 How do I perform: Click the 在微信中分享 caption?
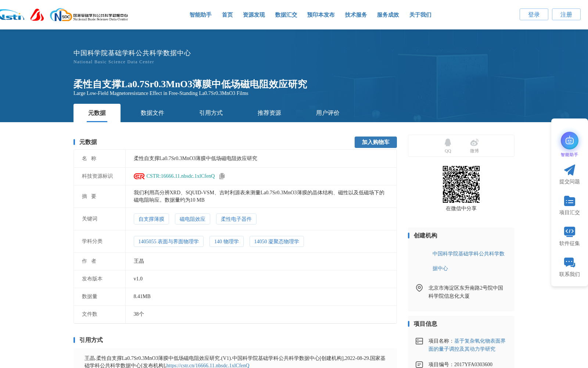(461, 208)
